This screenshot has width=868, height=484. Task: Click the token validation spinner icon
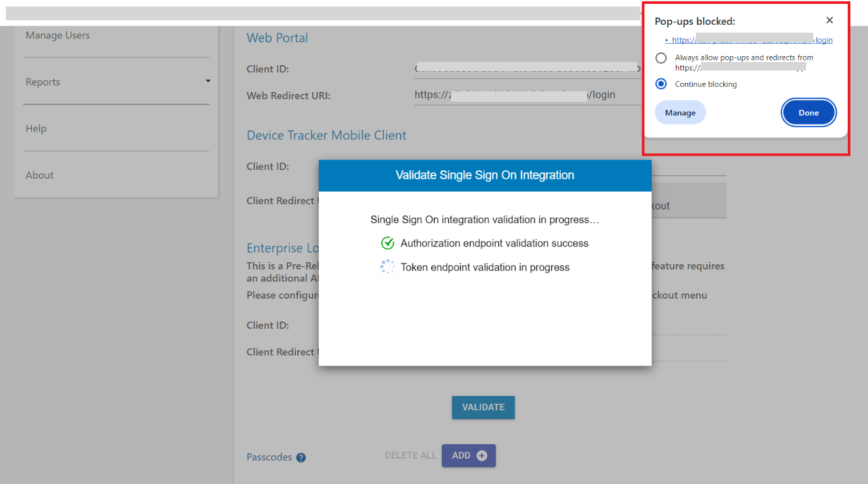click(x=388, y=267)
